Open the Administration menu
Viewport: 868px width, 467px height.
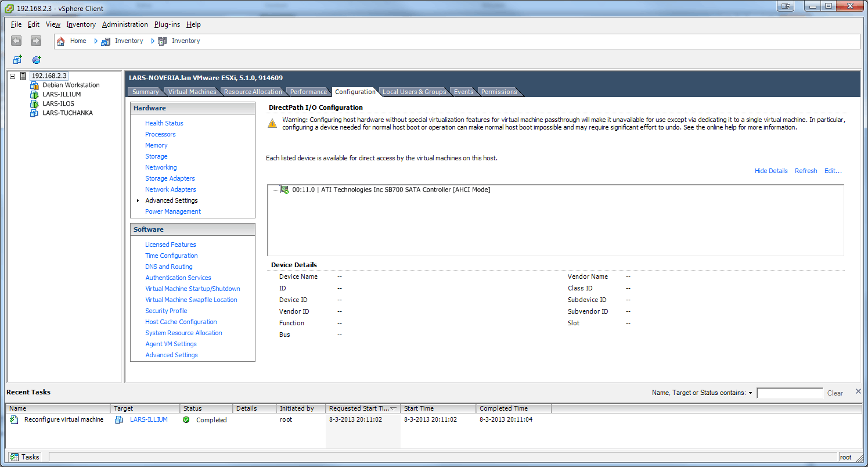(125, 24)
